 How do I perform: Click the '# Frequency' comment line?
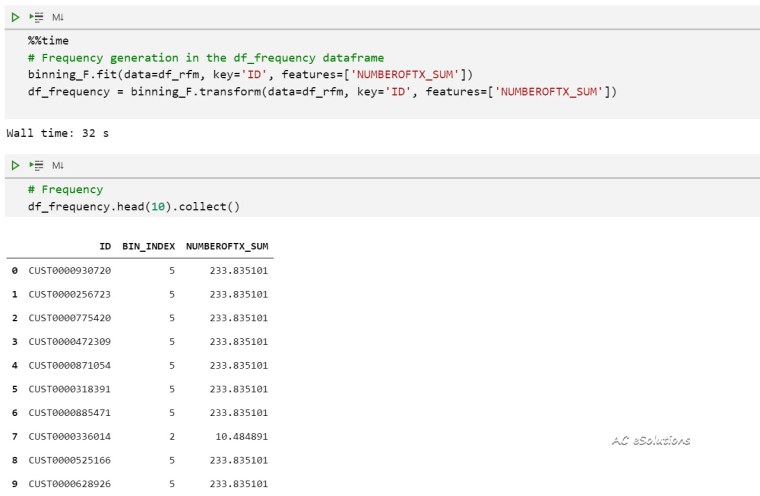coord(65,189)
